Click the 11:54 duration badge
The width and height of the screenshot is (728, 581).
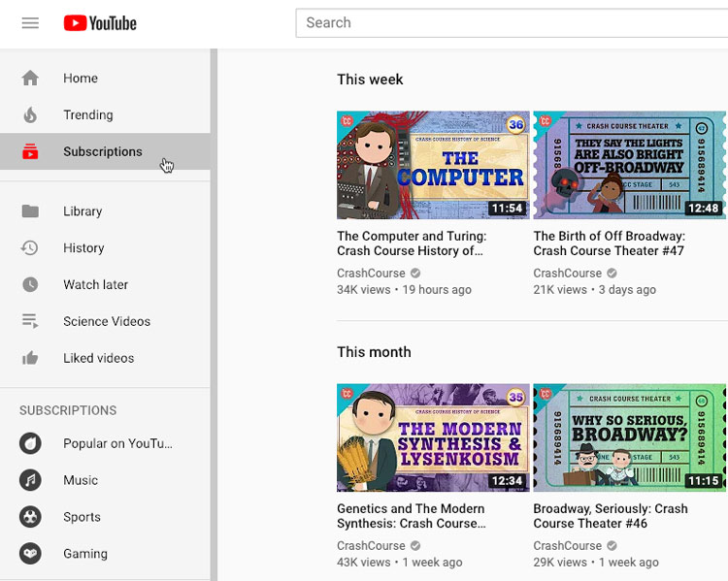pos(507,208)
